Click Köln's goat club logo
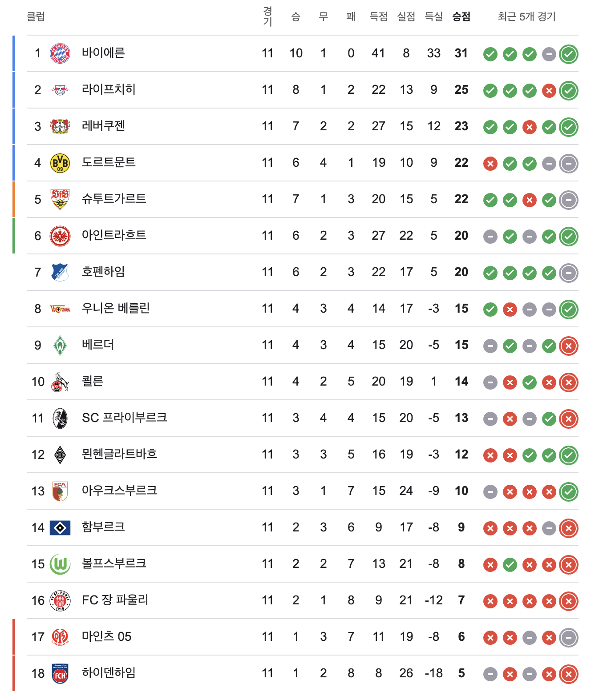 pyautogui.click(x=60, y=382)
